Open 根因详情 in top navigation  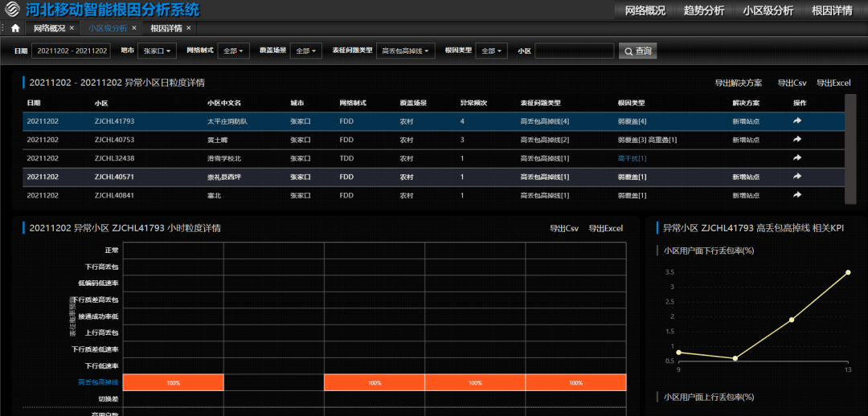832,10
